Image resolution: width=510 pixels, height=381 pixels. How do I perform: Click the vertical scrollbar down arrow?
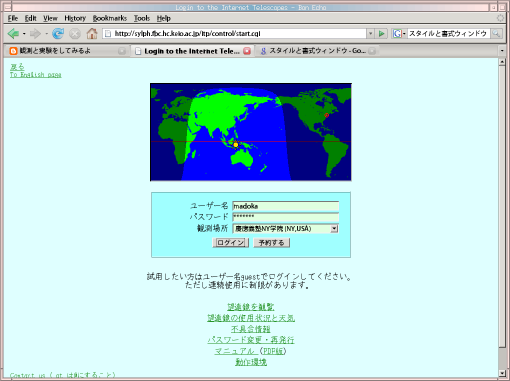(502, 373)
